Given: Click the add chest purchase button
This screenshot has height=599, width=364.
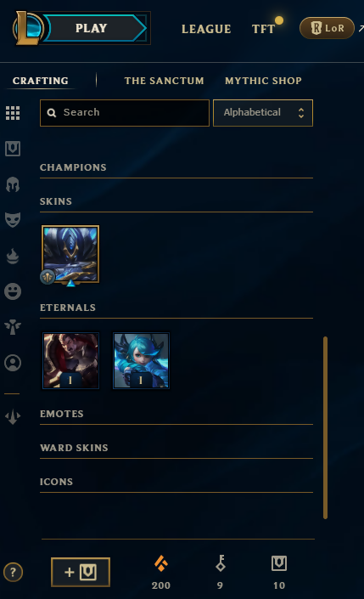Looking at the screenshot, I should pos(81,572).
